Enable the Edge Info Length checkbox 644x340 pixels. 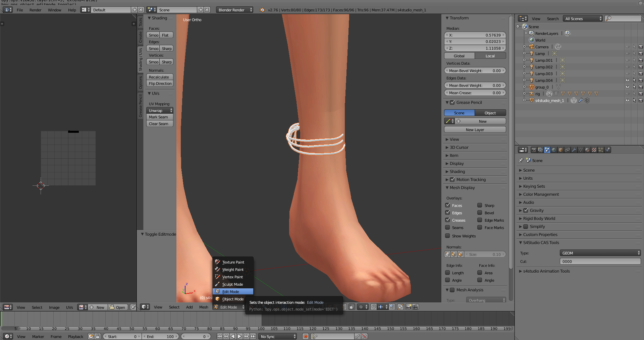pyautogui.click(x=447, y=273)
